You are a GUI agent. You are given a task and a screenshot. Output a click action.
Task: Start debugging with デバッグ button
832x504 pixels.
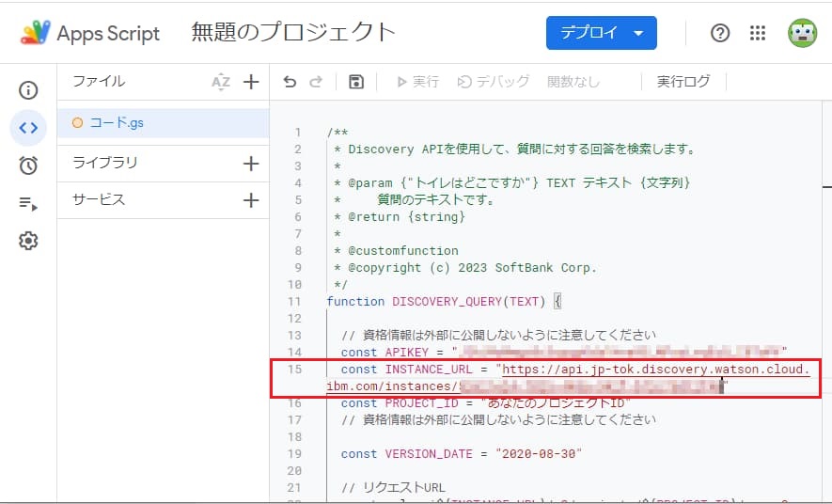pos(494,82)
